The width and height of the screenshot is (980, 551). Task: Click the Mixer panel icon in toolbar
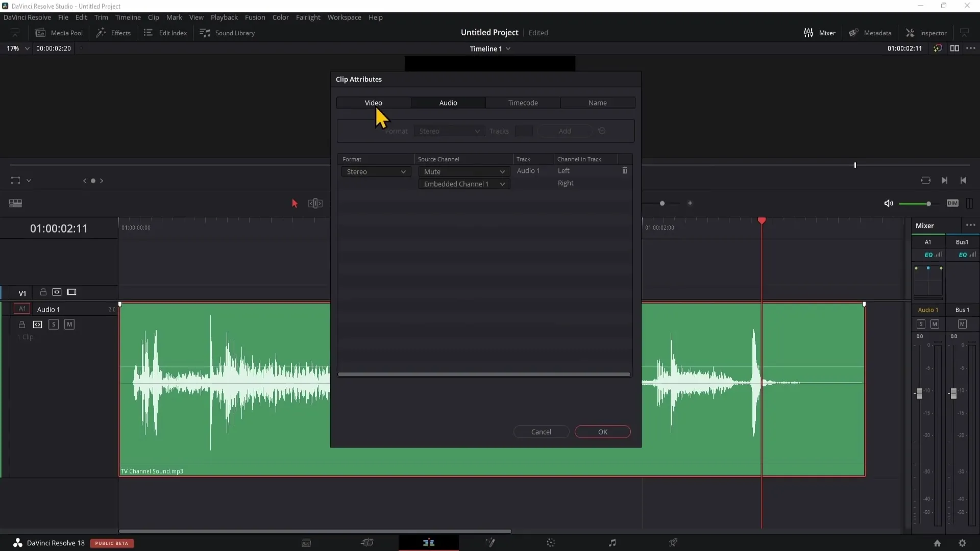[807, 32]
